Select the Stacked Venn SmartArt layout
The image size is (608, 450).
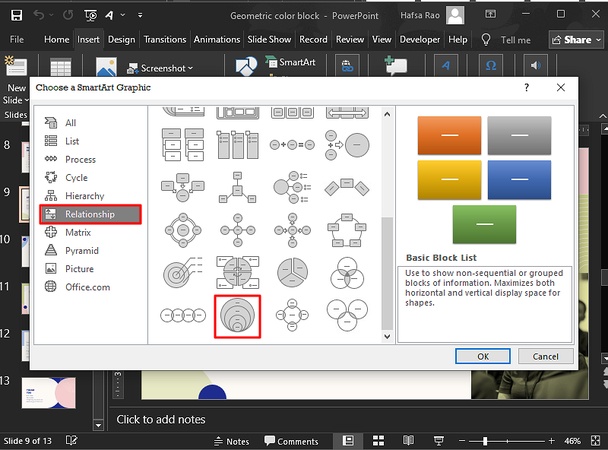tap(238, 316)
